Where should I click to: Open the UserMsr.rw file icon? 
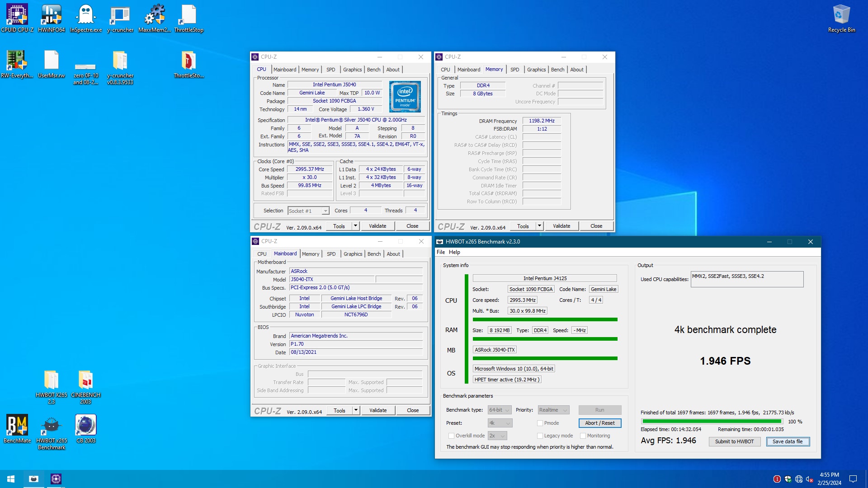click(52, 64)
